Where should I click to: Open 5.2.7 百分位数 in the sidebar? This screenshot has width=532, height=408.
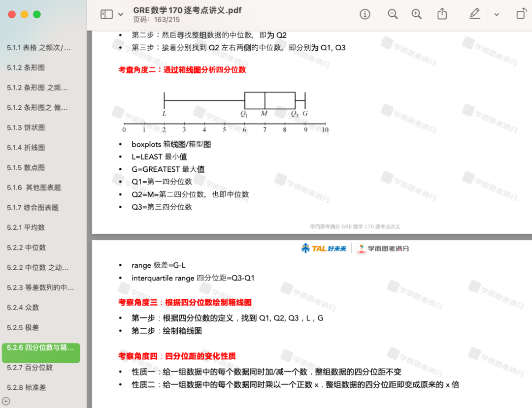coord(30,368)
